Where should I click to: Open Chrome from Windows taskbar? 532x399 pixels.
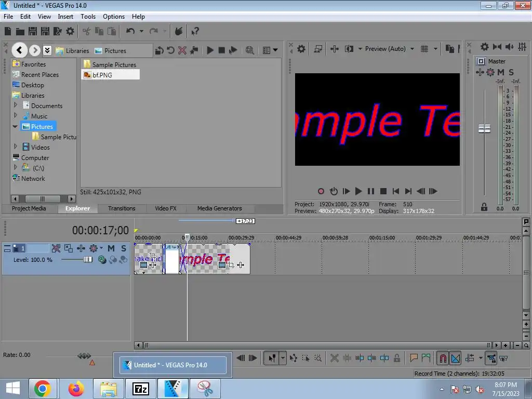coord(42,389)
